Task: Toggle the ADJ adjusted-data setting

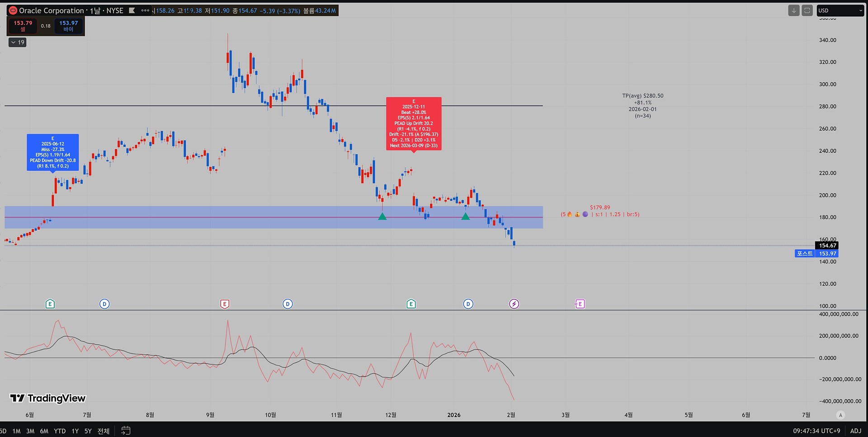Action: 855,431
